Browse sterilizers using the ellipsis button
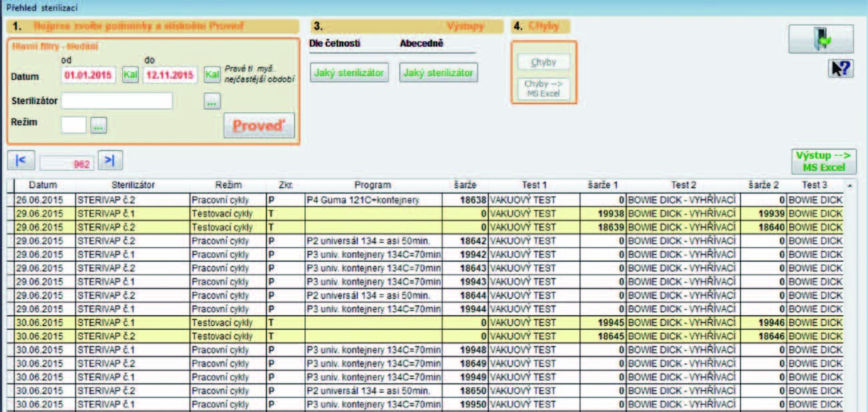 point(212,102)
